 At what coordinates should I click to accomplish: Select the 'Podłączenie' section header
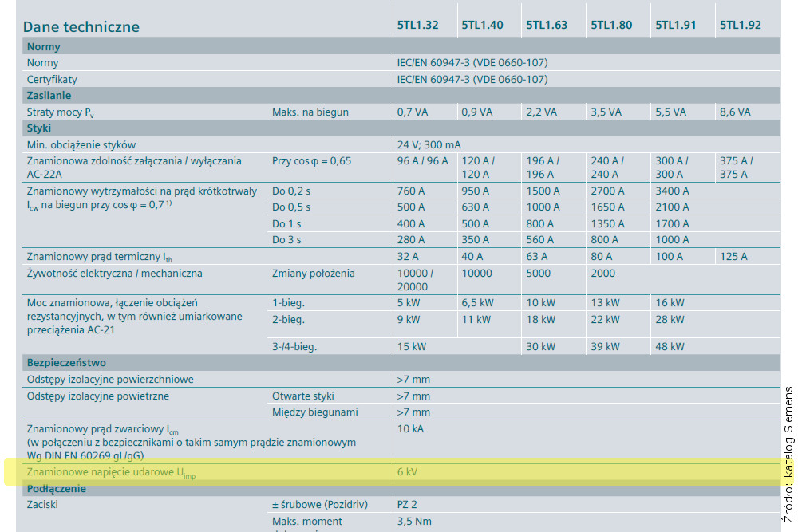click(x=57, y=488)
